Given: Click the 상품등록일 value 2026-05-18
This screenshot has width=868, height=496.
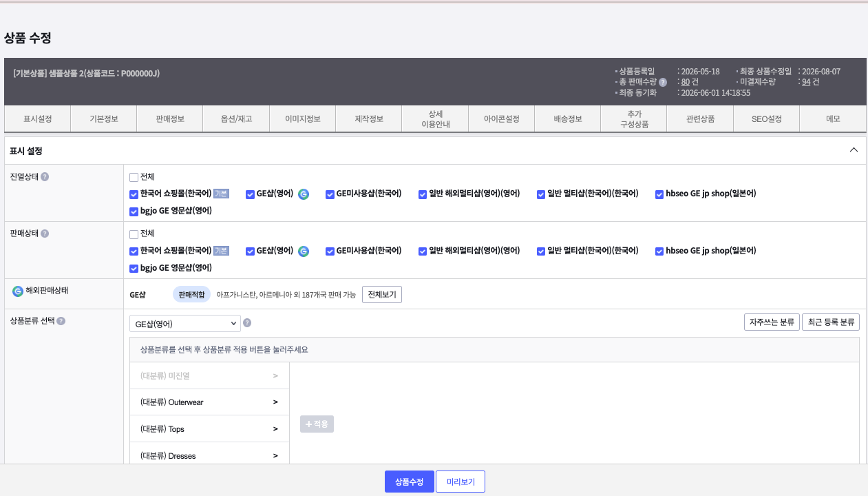Looking at the screenshot, I should point(700,72).
